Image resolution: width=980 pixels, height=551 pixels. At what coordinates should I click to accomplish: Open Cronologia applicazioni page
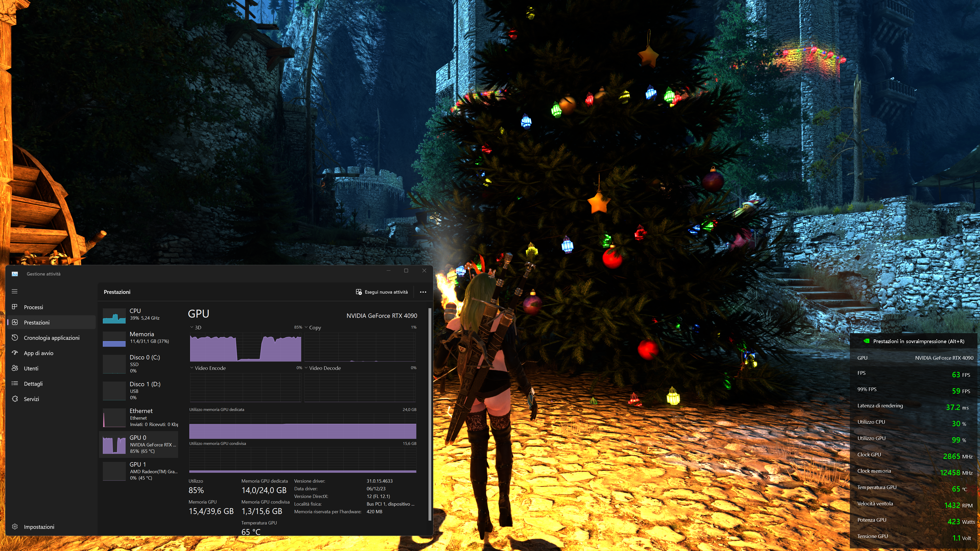(x=52, y=338)
